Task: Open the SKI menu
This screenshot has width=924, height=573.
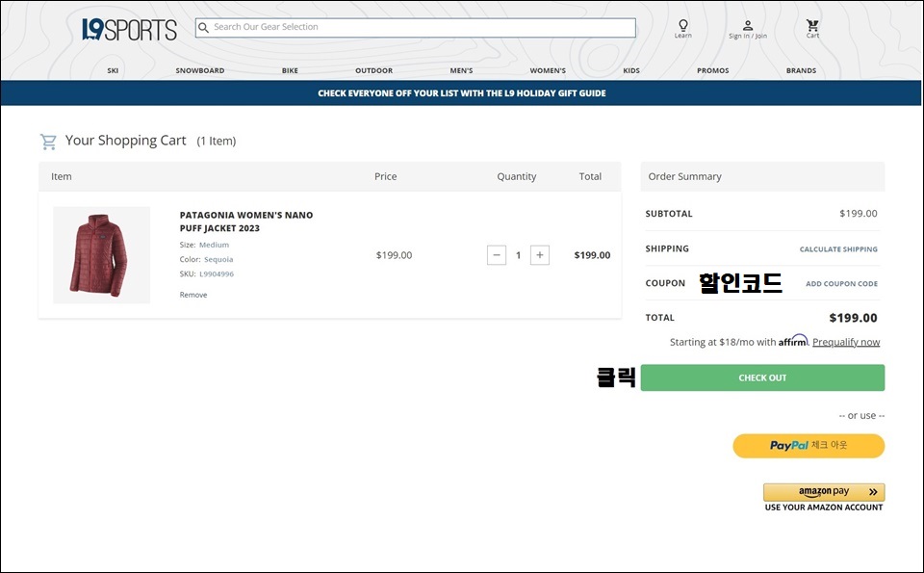Action: [x=113, y=70]
